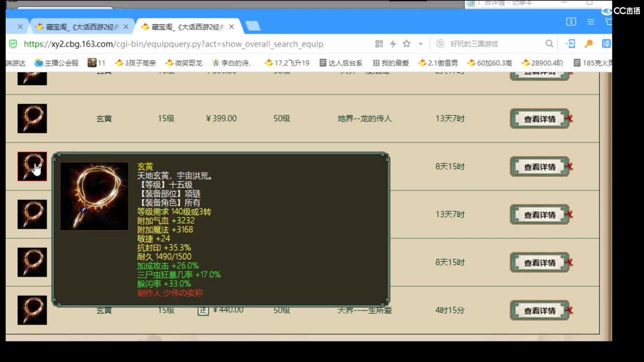Close the inactive 藏宝阁 tab

click(x=126, y=27)
